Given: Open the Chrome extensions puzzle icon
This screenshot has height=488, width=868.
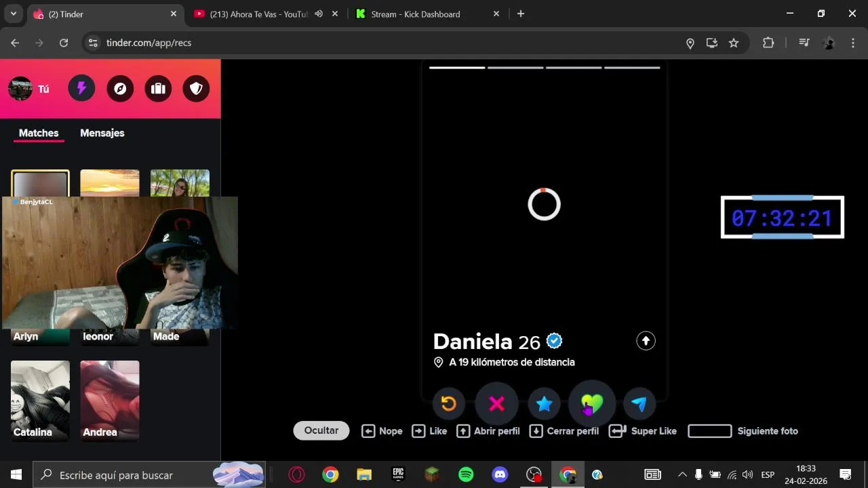Looking at the screenshot, I should click(x=768, y=43).
